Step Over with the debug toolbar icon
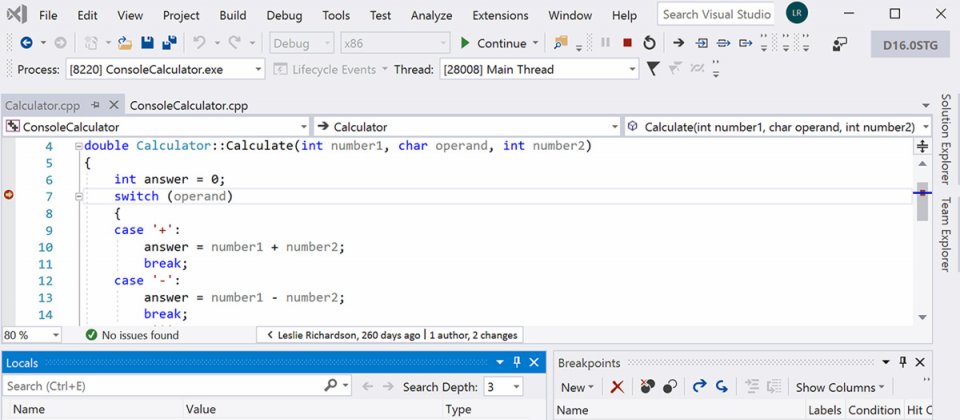This screenshot has height=420, width=960. click(x=724, y=43)
